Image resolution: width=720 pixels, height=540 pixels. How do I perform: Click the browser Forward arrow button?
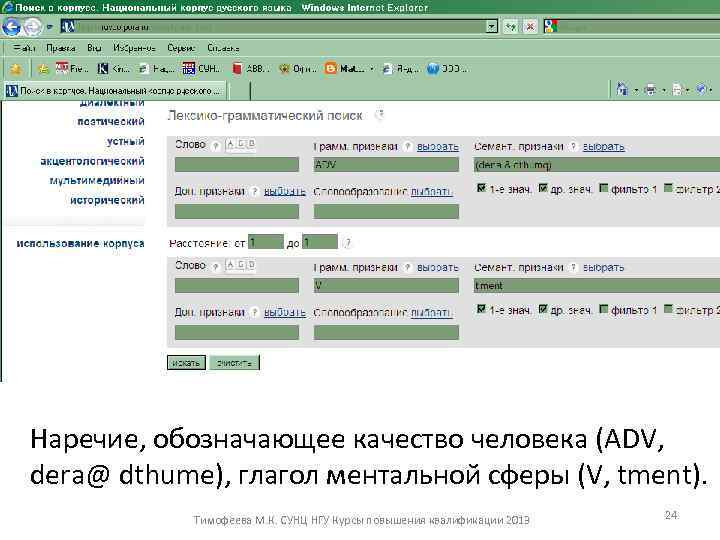(x=32, y=27)
